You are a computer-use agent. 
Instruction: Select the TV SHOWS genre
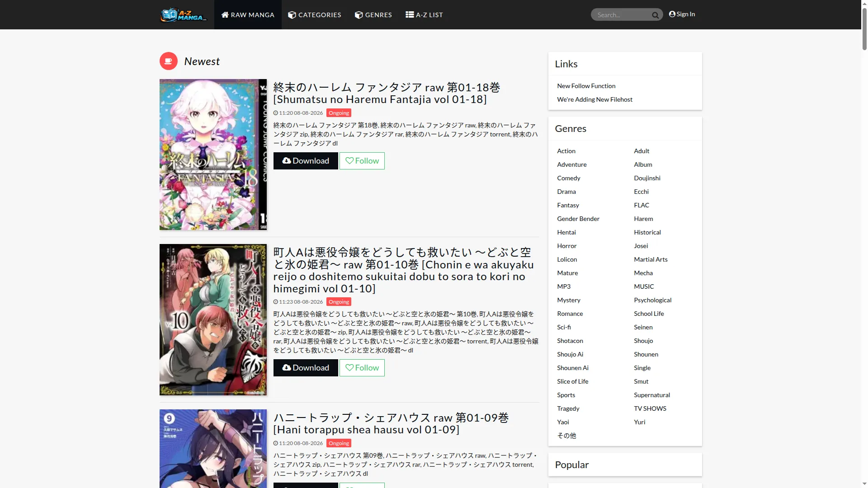click(650, 408)
